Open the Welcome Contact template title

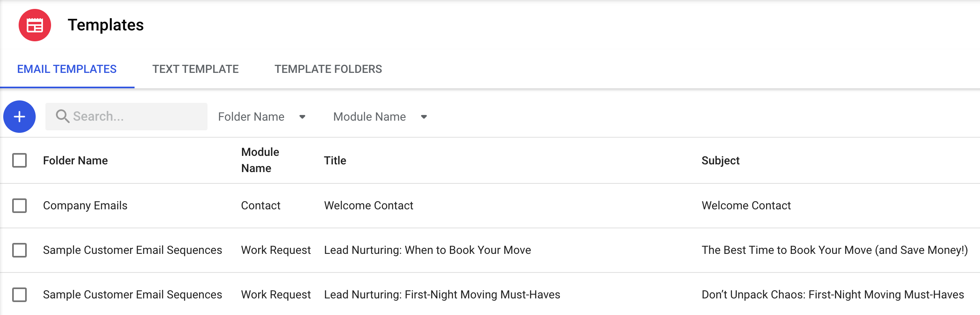pos(368,206)
